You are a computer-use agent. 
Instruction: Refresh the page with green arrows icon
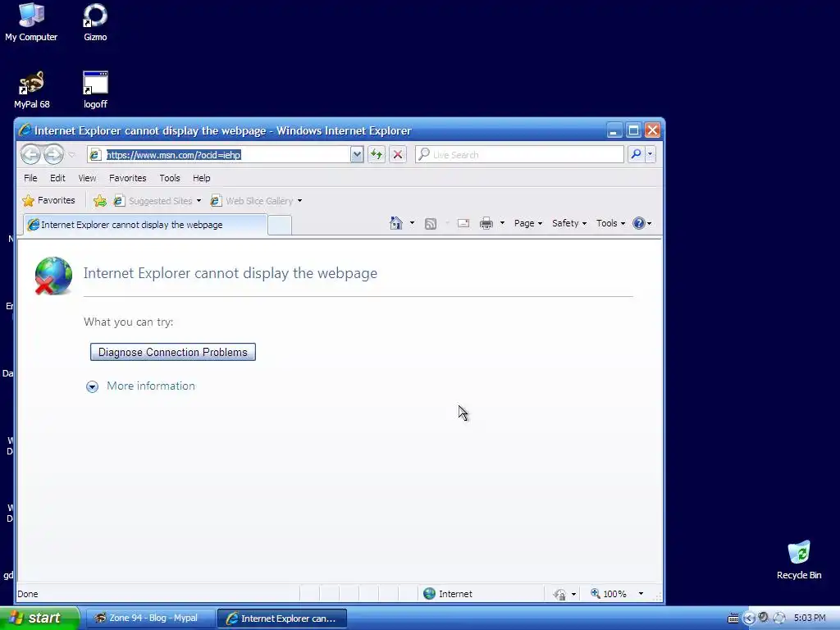(377, 155)
